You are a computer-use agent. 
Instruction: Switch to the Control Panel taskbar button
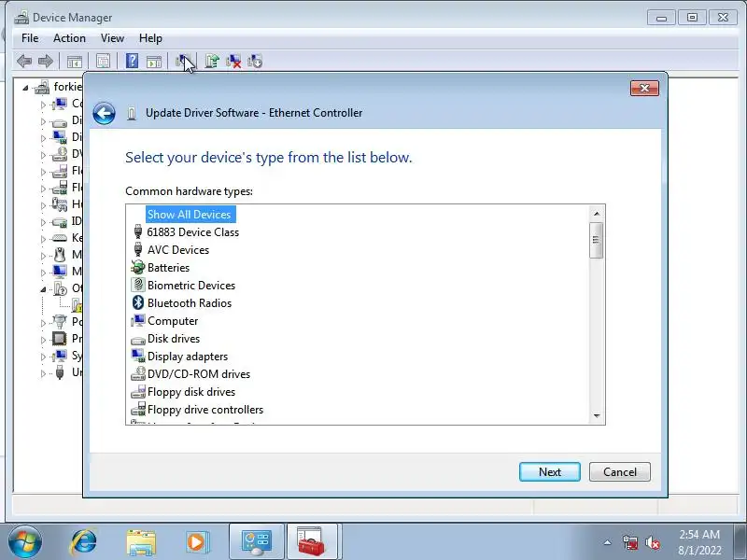click(x=256, y=542)
